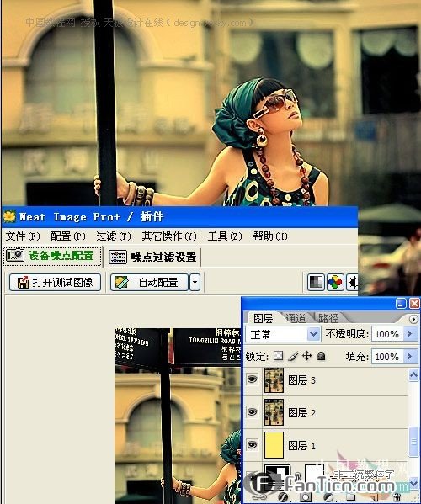The image size is (421, 504).
Task: Toggle lock position move icon
Action: 307,356
